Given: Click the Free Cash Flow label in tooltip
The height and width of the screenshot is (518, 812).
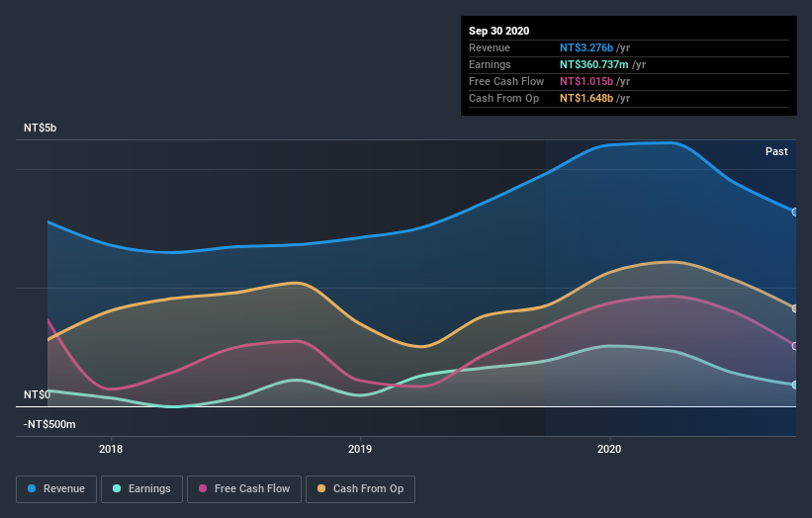Looking at the screenshot, I should point(506,81).
